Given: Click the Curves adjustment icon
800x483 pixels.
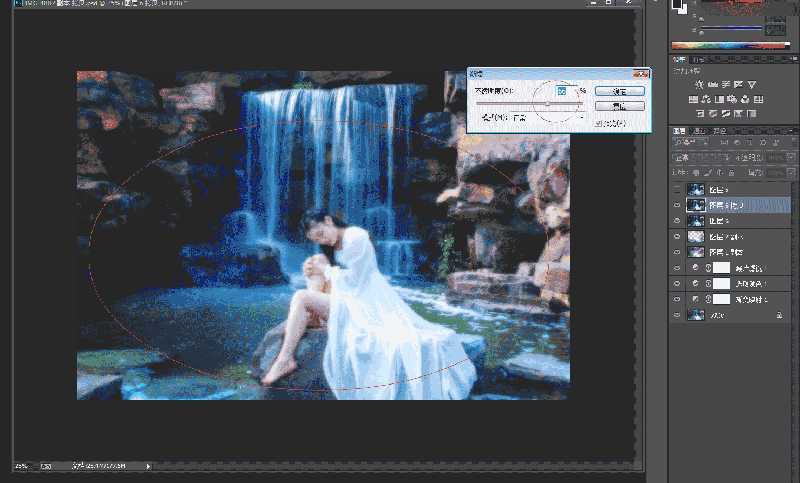Looking at the screenshot, I should 723,85.
